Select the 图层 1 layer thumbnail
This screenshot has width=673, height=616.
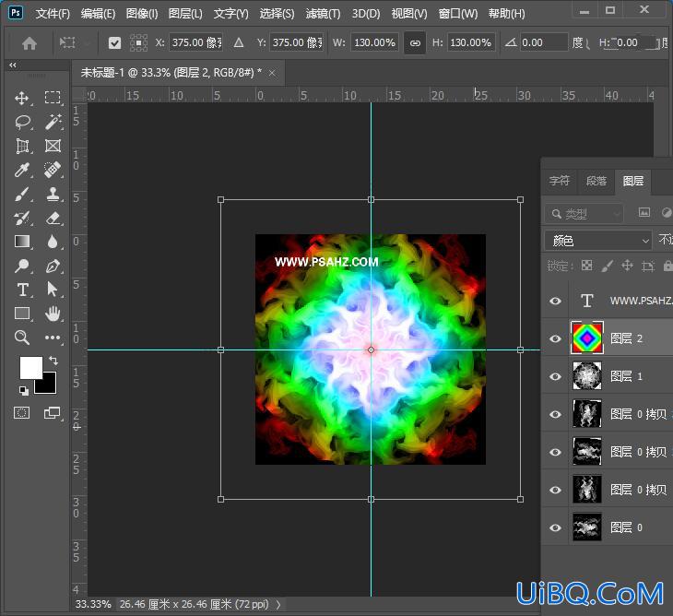pyautogui.click(x=586, y=375)
